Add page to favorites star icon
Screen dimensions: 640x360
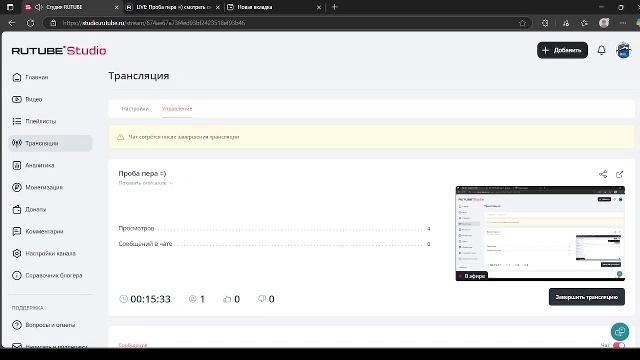522,23
